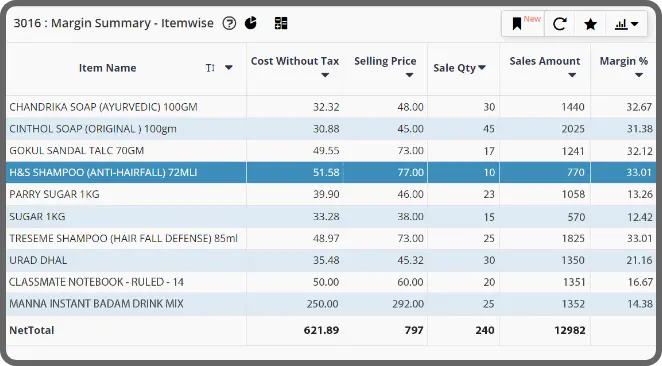
Task: Click the grid layout icon beside title
Action: (281, 23)
